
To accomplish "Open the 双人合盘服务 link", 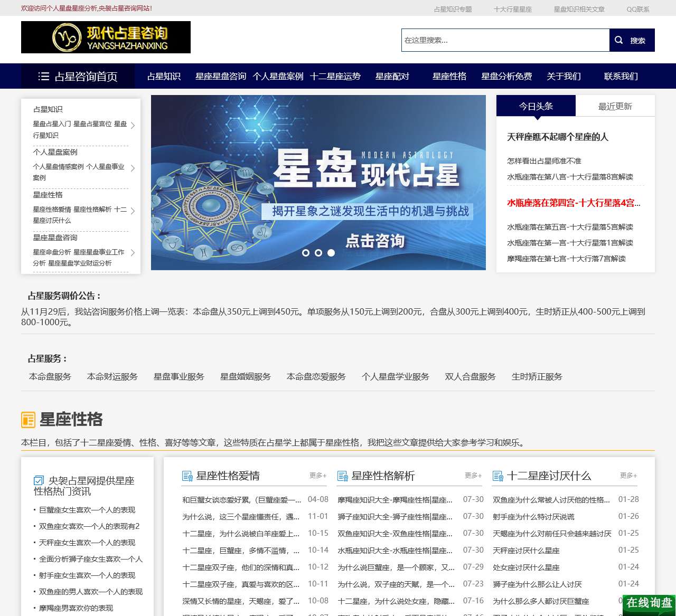I will [471, 377].
